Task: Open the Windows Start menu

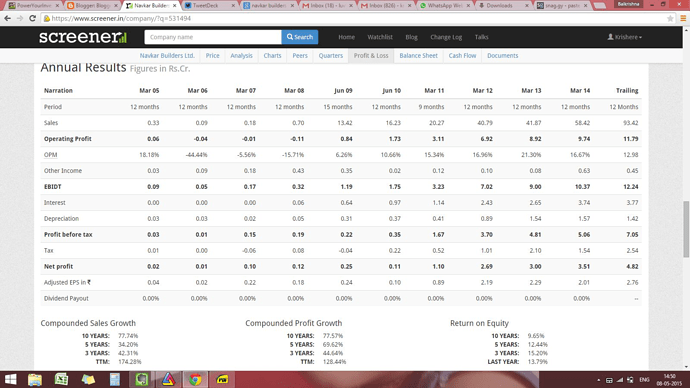Action: click(x=11, y=379)
